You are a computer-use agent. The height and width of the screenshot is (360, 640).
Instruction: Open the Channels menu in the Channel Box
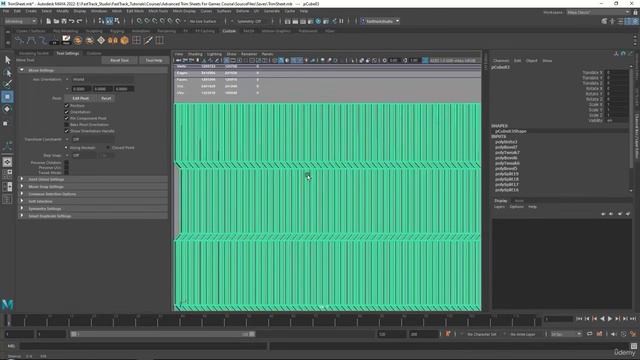[501, 60]
